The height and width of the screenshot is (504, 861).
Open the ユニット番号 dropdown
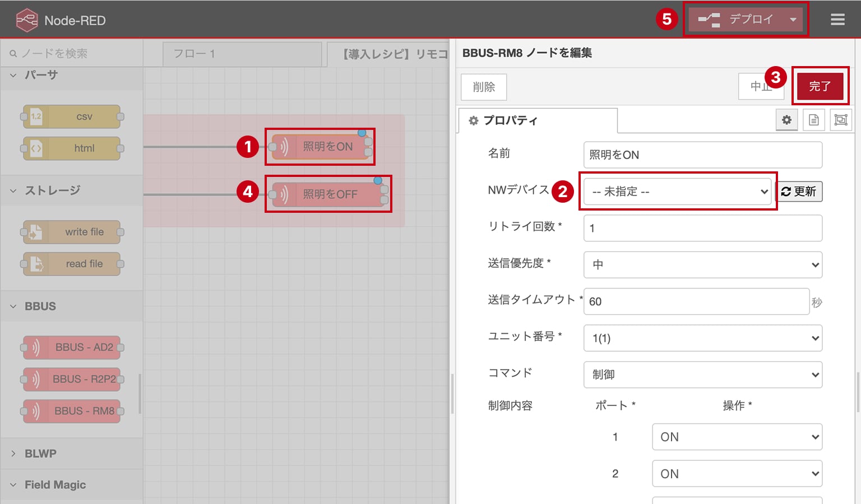tap(703, 338)
